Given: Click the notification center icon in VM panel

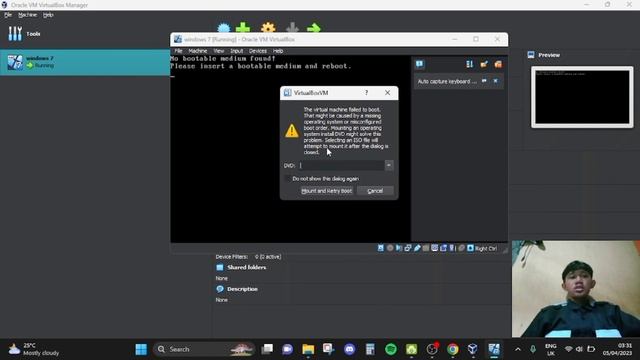Looking at the screenshot, I should (420, 64).
